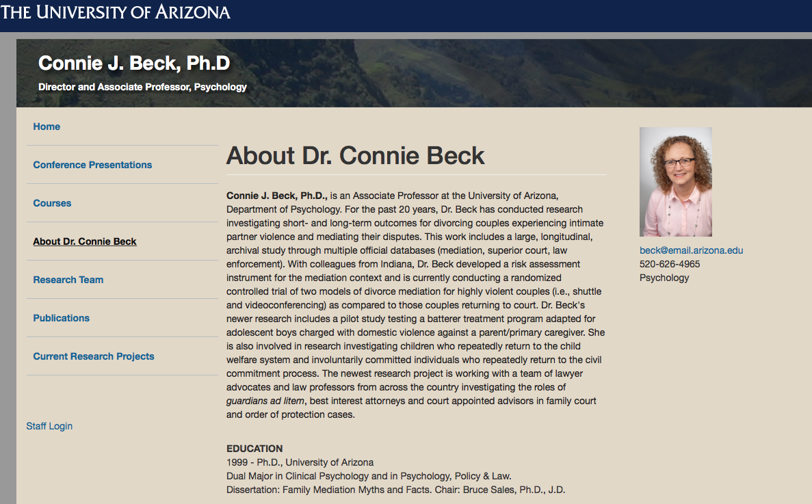This screenshot has width=812, height=504.
Task: Click the Dissertation: Family Mediation Myths line
Action: click(x=395, y=490)
